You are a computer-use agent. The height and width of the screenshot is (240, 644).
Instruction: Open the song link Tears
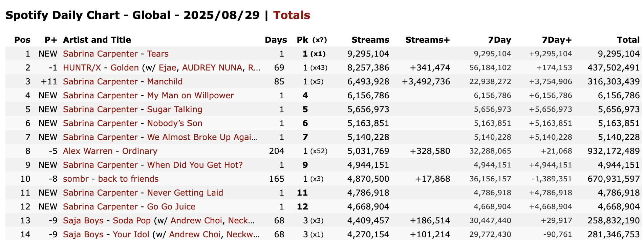coord(158,54)
